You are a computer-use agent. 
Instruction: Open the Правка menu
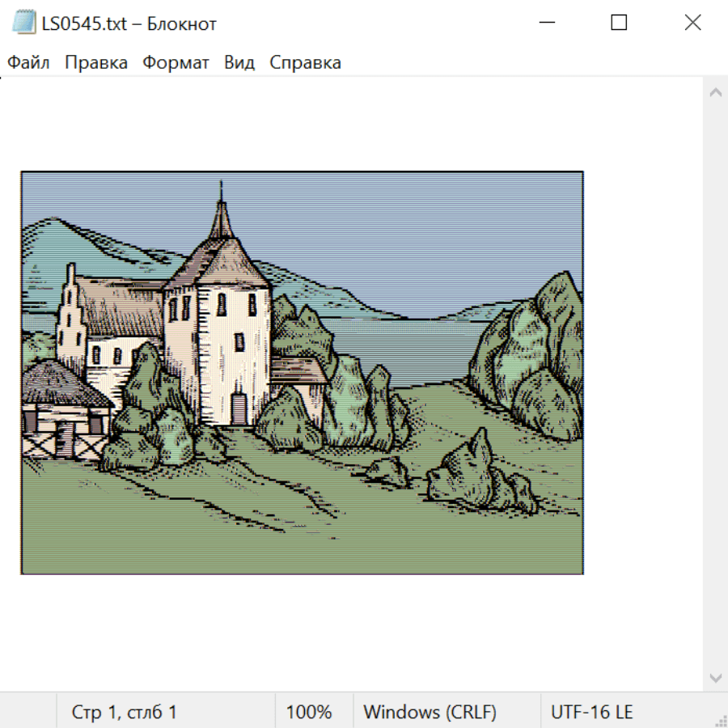[x=96, y=63]
